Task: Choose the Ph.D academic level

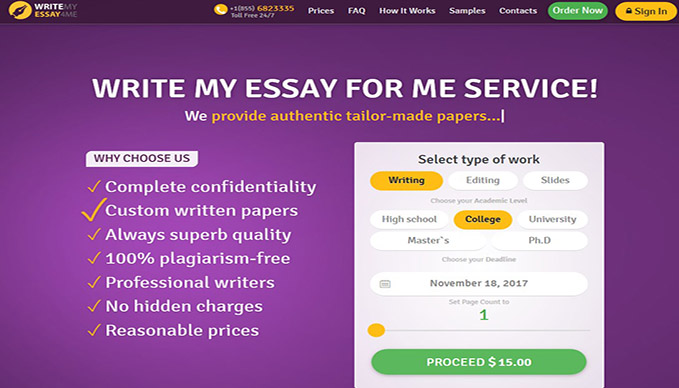Action: tap(540, 241)
